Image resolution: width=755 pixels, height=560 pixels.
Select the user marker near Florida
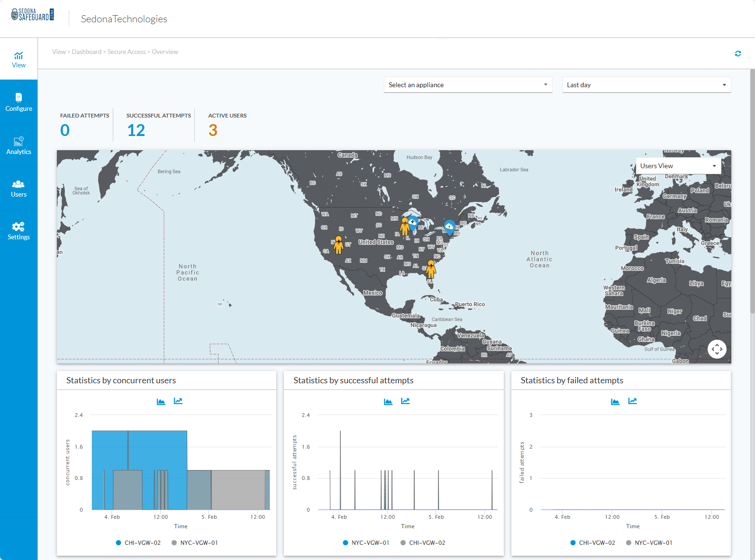pos(430,269)
